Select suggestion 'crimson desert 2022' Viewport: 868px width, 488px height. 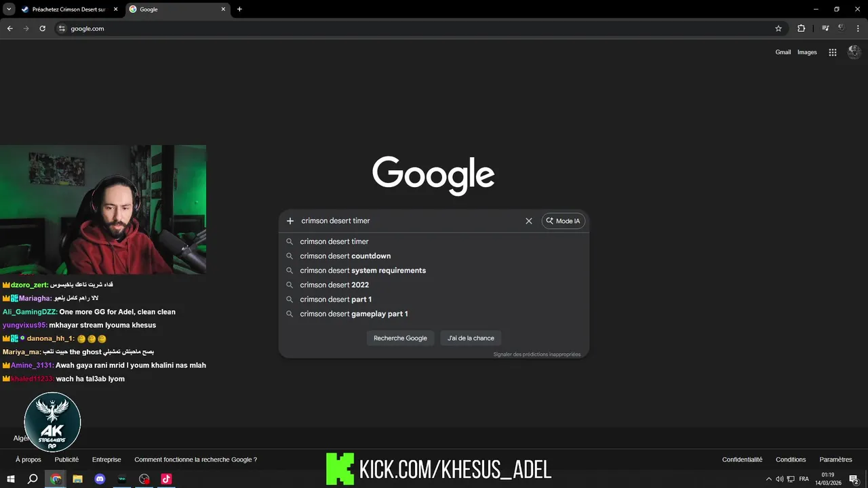click(434, 285)
